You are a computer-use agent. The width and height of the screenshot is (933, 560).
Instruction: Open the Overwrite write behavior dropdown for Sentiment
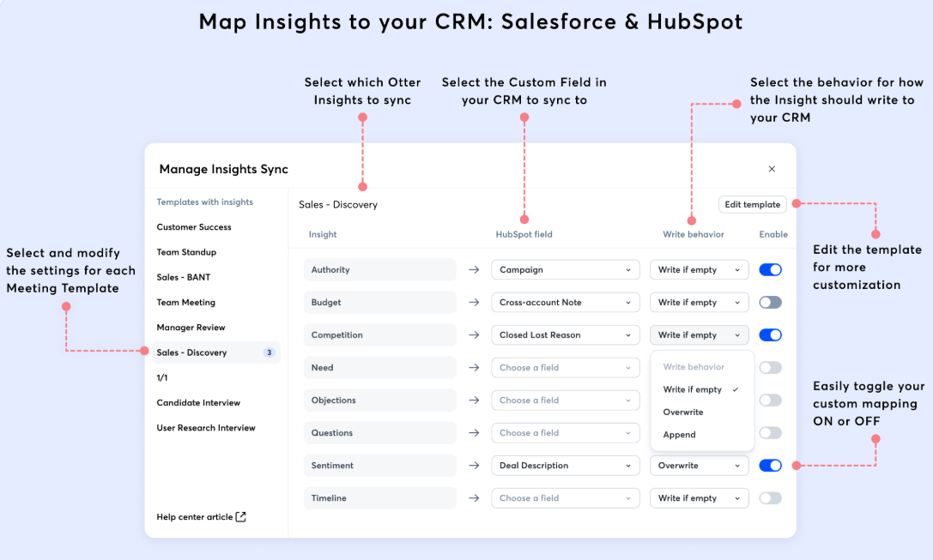700,466
